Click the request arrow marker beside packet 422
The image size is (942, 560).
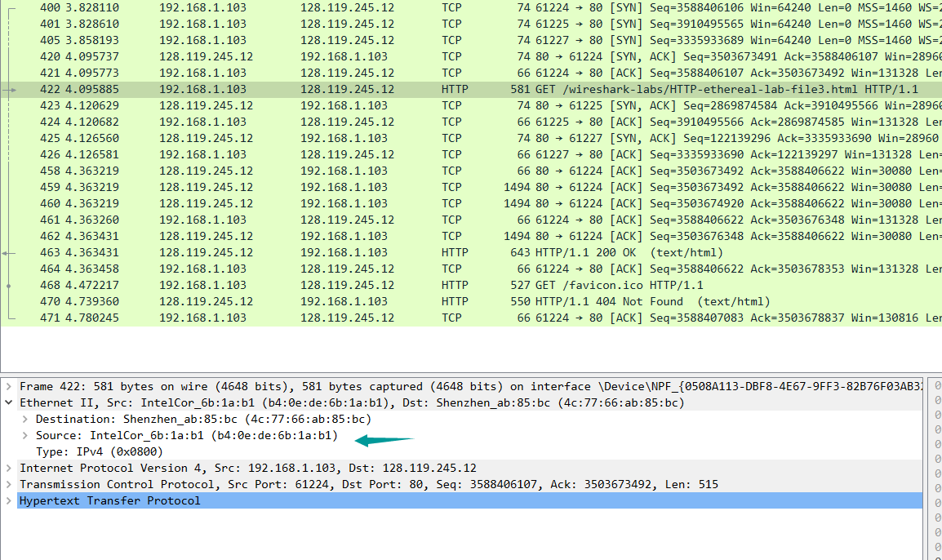point(10,90)
